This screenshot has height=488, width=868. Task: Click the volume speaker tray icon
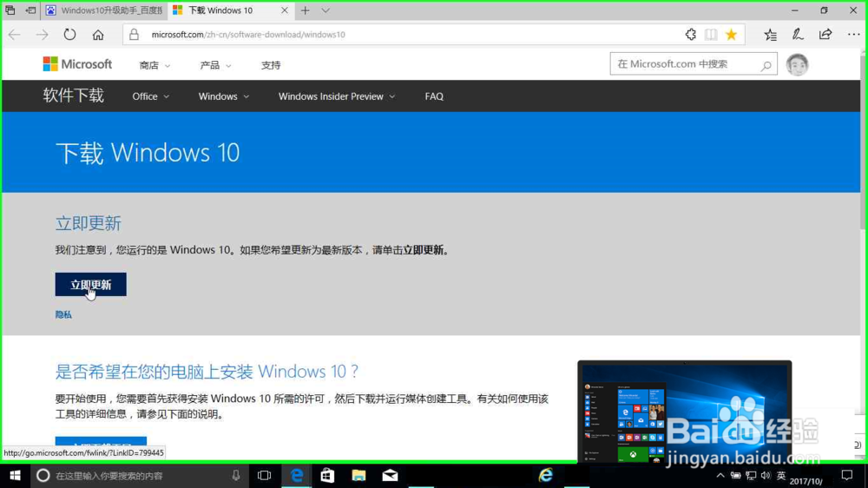coord(766,475)
